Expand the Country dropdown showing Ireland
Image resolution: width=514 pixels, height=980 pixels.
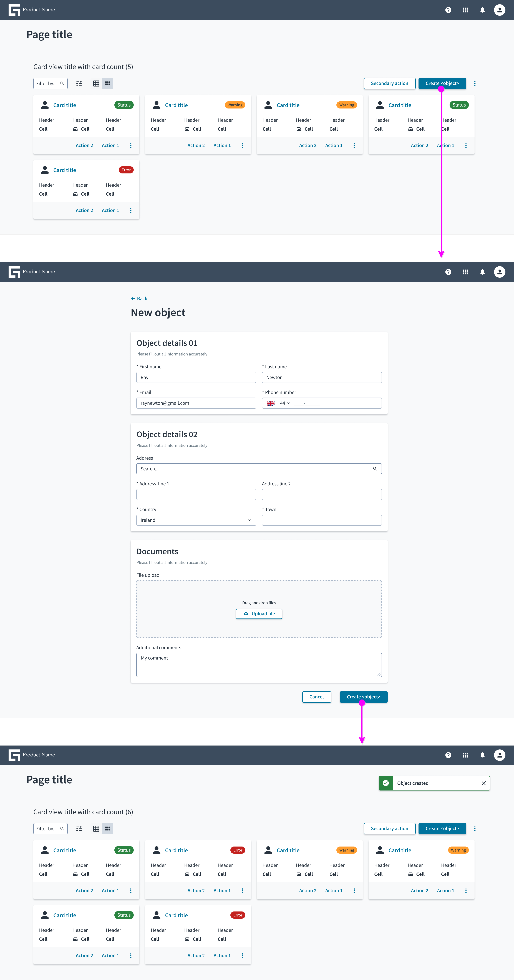[196, 520]
